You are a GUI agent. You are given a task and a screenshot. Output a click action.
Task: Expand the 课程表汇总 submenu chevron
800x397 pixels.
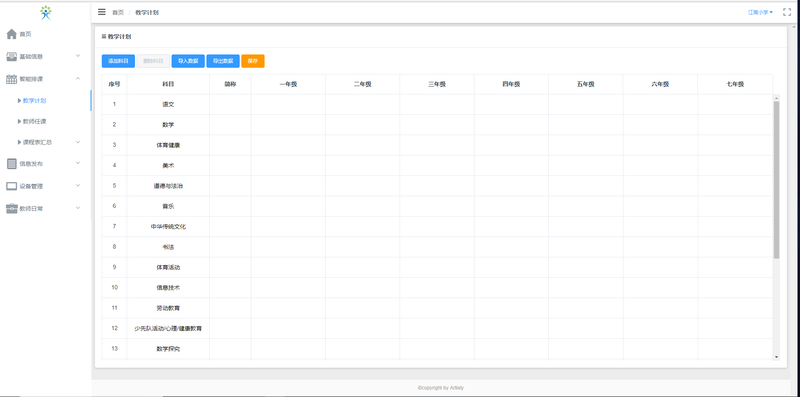pyautogui.click(x=78, y=142)
